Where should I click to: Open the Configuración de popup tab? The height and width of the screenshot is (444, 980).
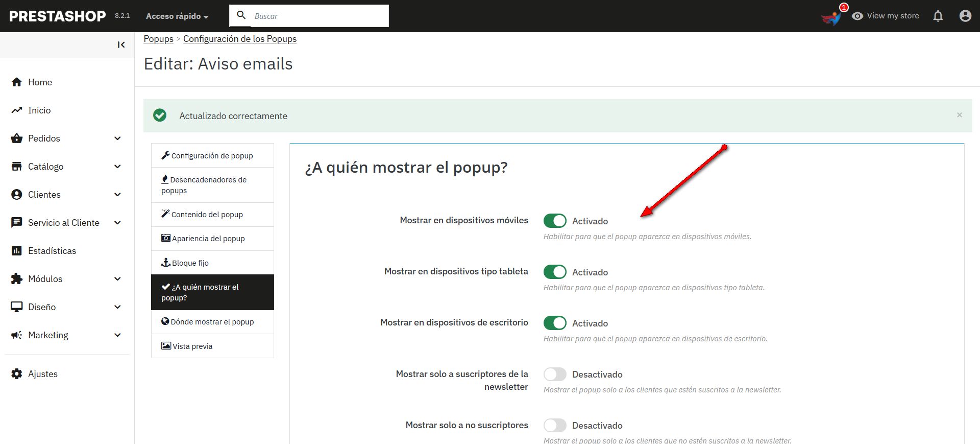[x=212, y=155]
